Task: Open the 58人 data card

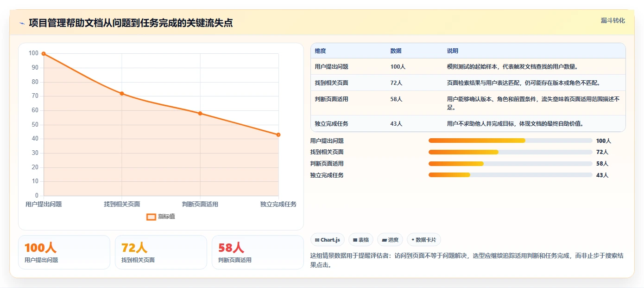Action: pyautogui.click(x=258, y=252)
